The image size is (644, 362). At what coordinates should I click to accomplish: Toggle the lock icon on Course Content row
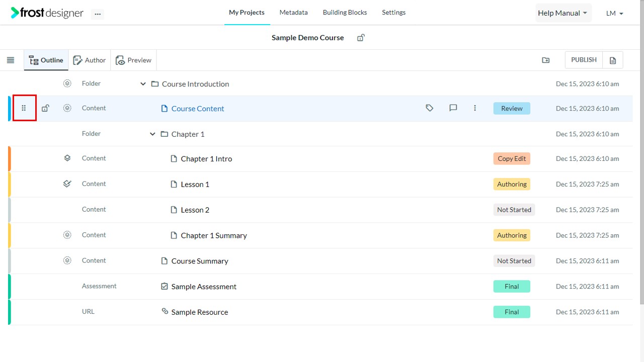[45, 108]
